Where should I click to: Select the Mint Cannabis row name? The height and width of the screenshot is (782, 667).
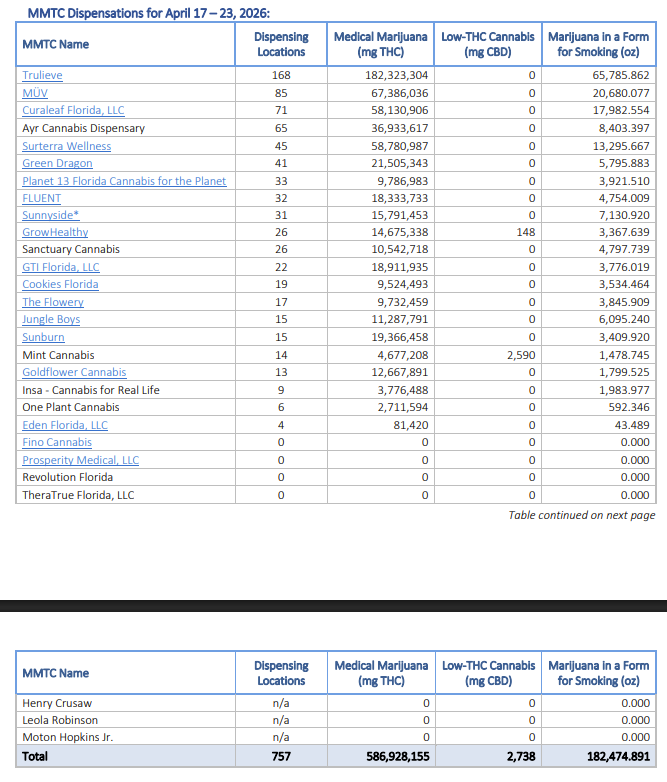[58, 355]
